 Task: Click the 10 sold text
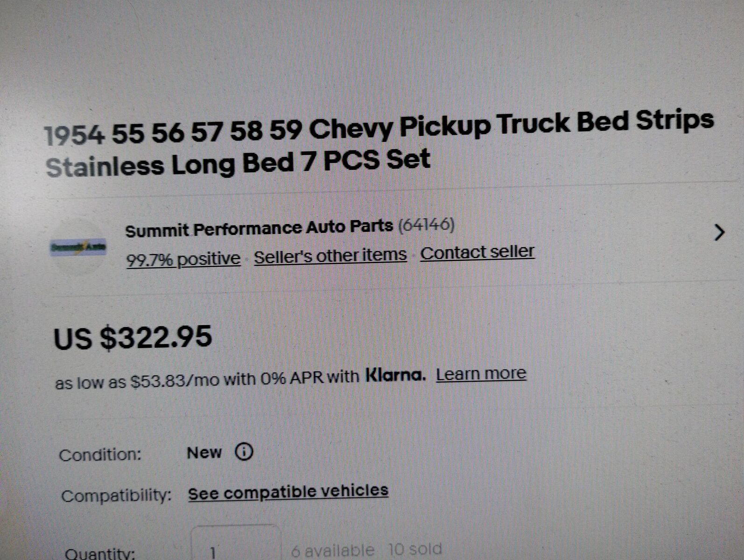(415, 550)
